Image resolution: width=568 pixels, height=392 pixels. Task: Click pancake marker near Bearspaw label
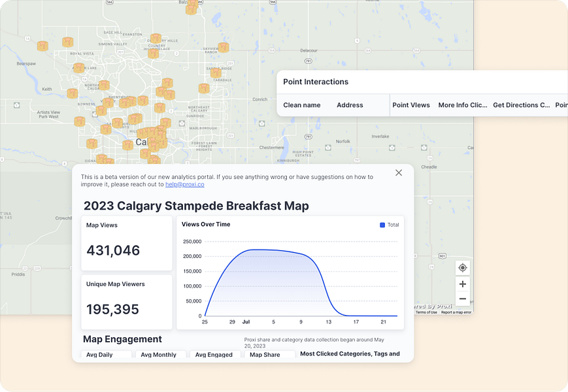(42, 46)
